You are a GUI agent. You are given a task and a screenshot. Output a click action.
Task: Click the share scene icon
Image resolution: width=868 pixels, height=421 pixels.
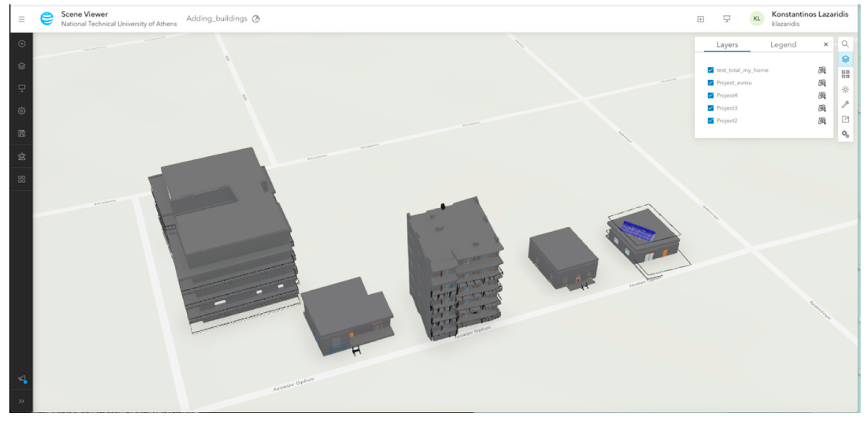pos(845,119)
